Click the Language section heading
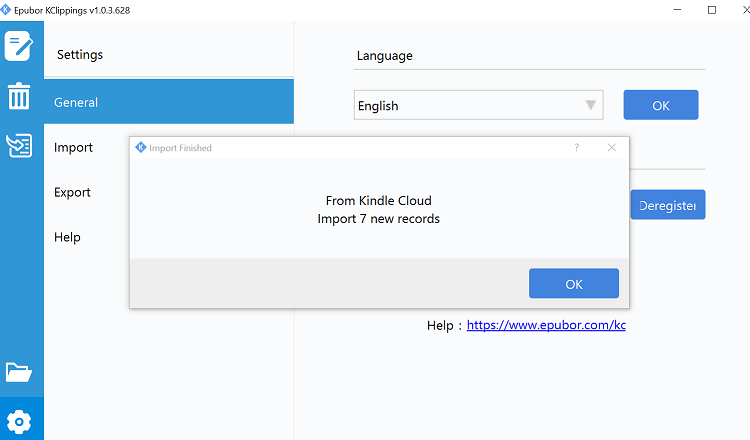This screenshot has height=440, width=750. click(385, 56)
